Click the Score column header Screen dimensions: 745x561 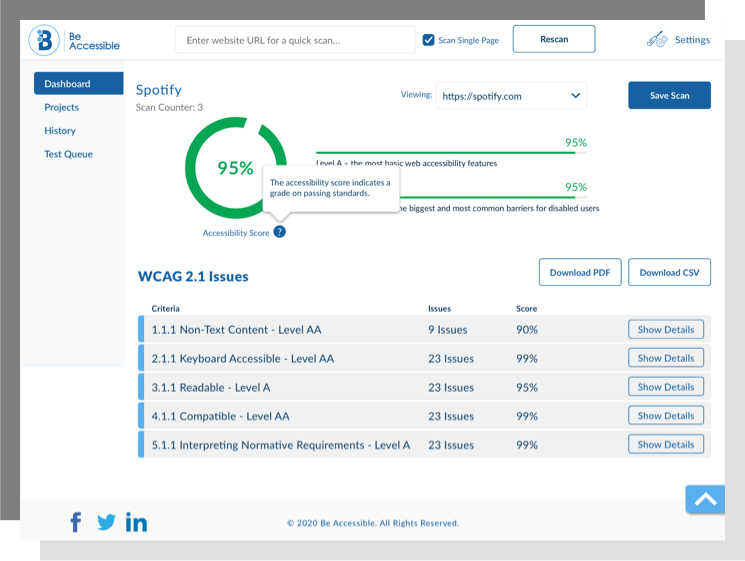click(x=526, y=308)
